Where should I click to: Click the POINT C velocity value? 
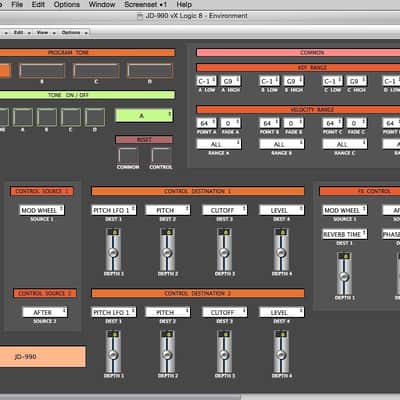[332, 123]
